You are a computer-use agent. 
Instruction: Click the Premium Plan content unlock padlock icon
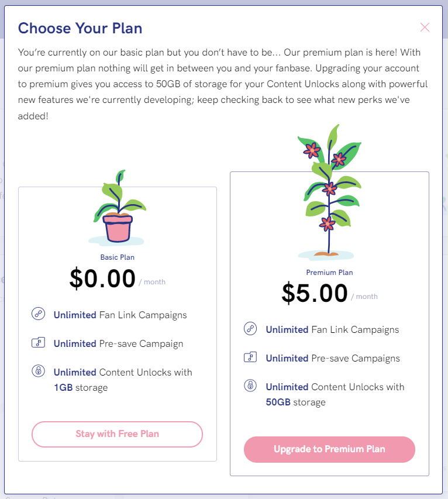click(250, 386)
